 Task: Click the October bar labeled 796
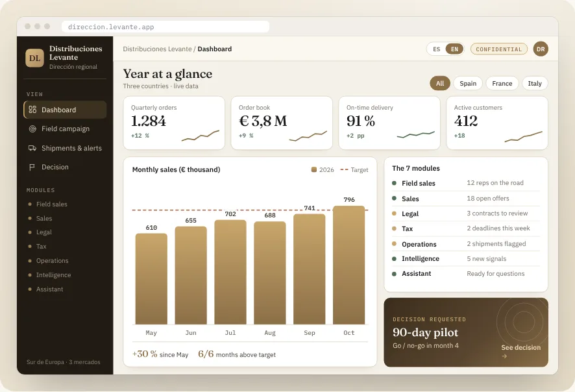(349, 265)
